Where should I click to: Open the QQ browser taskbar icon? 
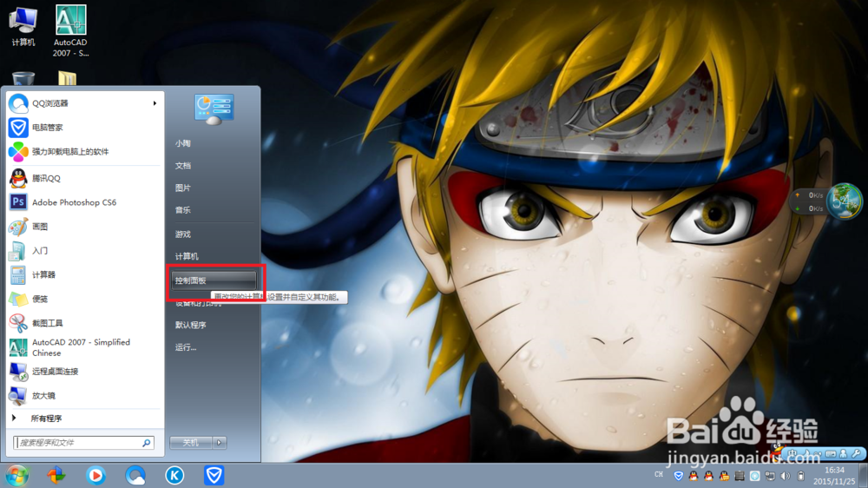(x=135, y=475)
